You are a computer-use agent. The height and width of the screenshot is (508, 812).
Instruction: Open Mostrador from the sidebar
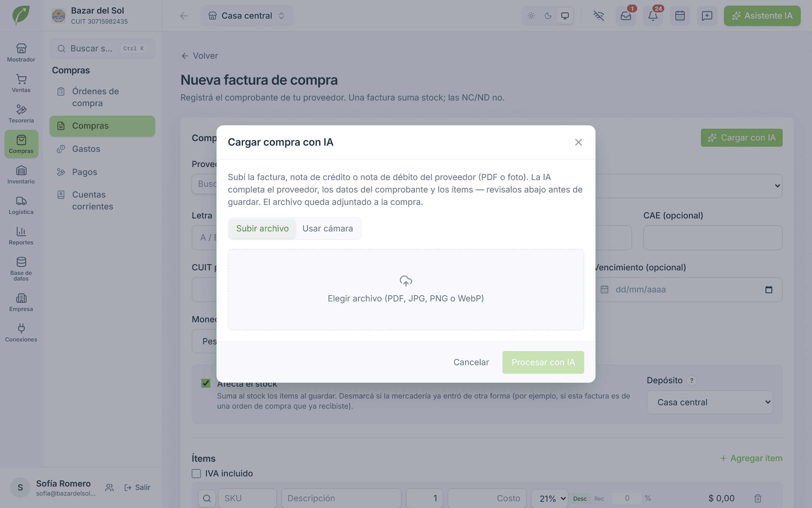[x=21, y=53]
